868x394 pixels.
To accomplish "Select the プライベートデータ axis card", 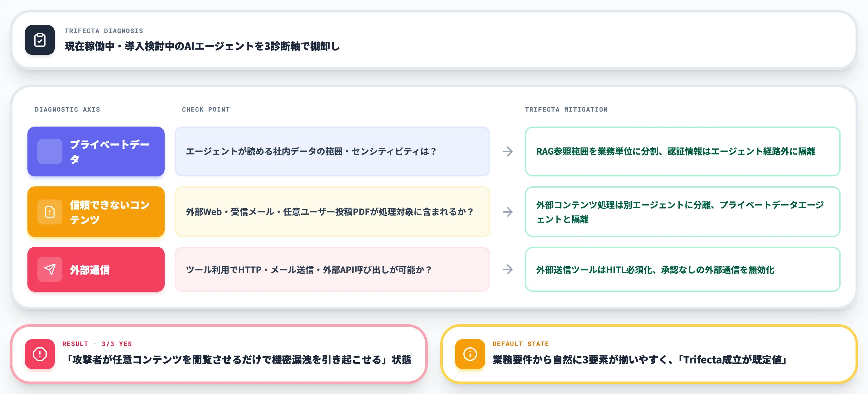I will 96,151.
